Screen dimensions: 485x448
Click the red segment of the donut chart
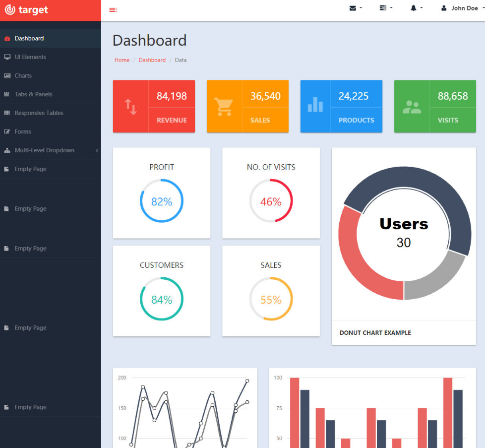pos(352,258)
